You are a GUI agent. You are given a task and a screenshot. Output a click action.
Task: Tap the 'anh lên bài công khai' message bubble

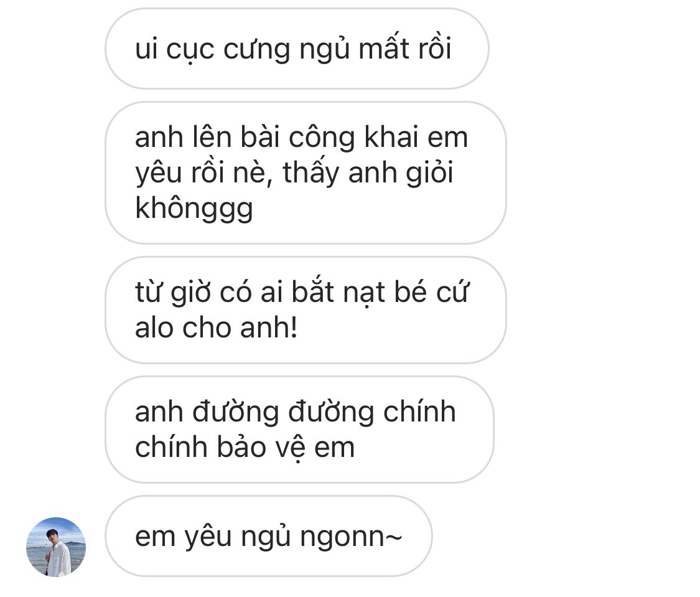pos(306,172)
